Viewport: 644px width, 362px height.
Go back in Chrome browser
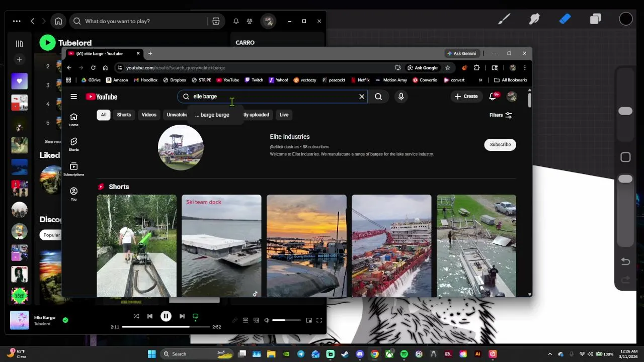coord(69,68)
